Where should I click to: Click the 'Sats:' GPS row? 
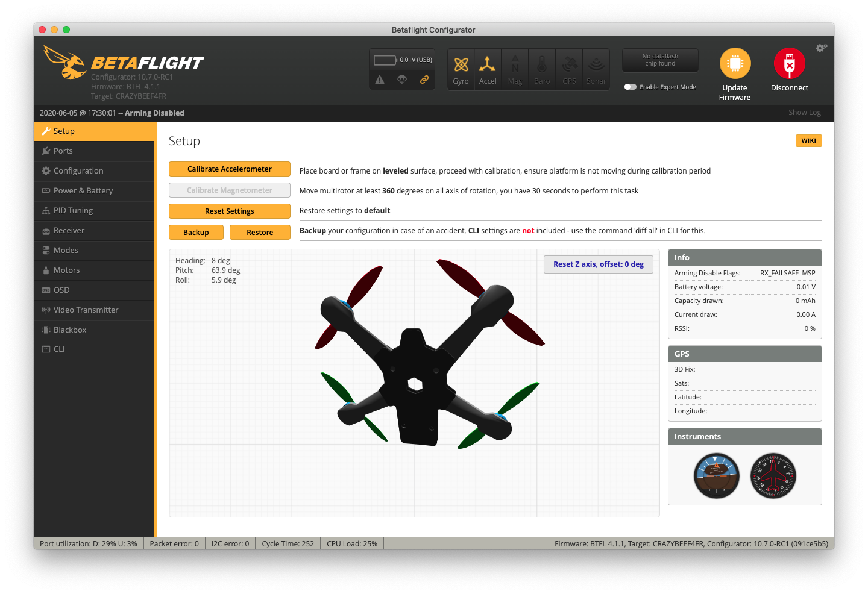(745, 384)
